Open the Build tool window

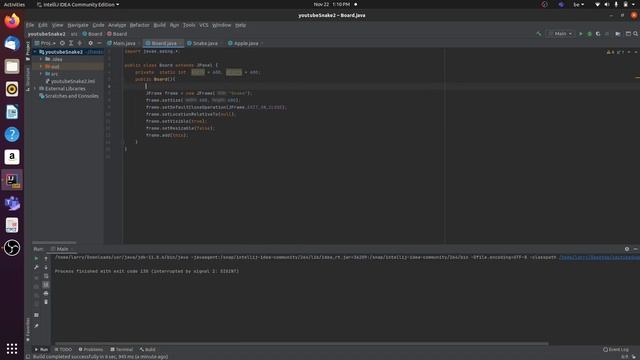[147, 349]
